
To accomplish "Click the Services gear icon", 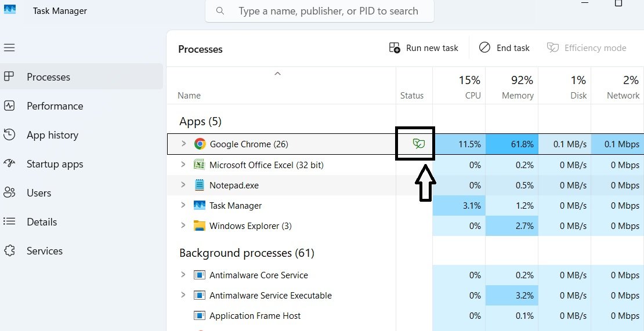I will pyautogui.click(x=9, y=250).
